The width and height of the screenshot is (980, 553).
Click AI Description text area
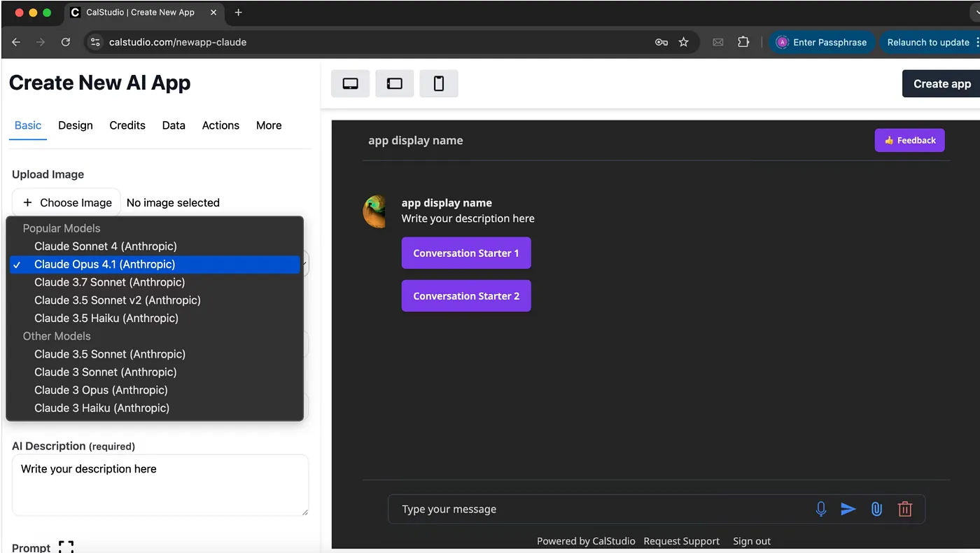(160, 485)
